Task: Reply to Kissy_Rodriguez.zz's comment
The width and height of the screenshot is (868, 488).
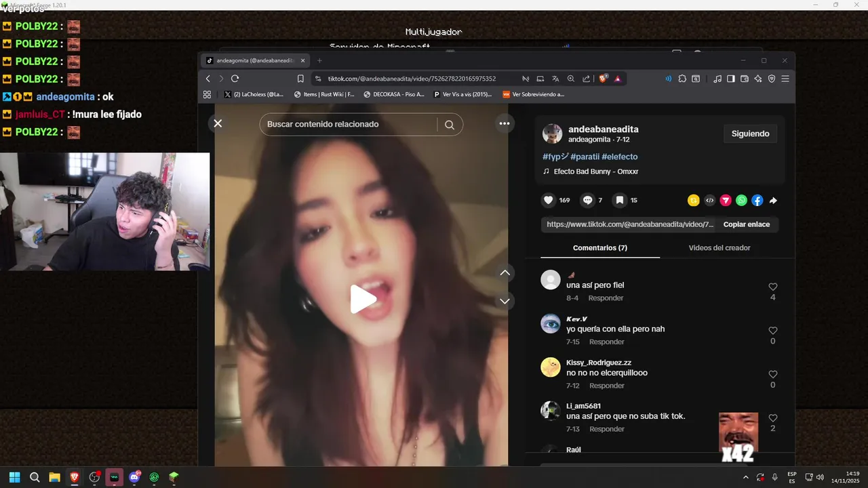Action: click(606, 386)
